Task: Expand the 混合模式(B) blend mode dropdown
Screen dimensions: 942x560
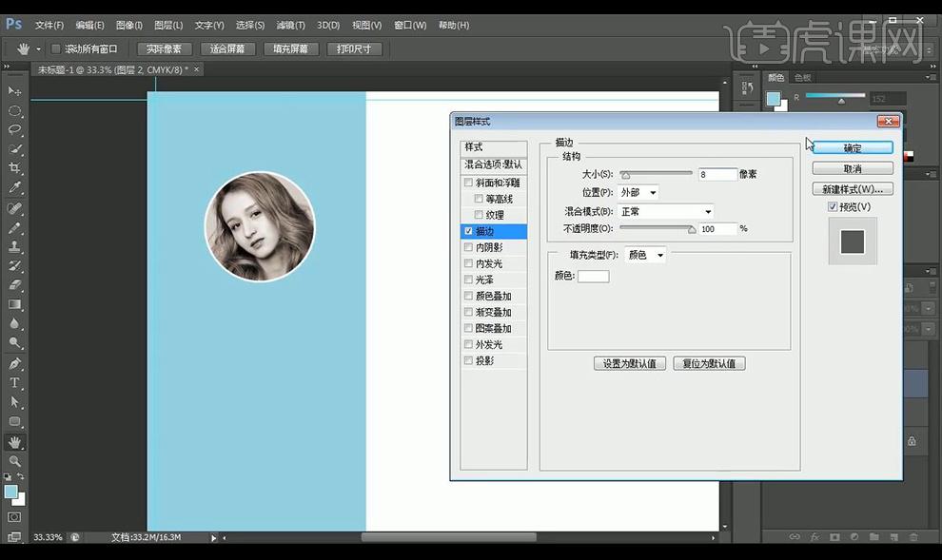Action: click(x=665, y=212)
